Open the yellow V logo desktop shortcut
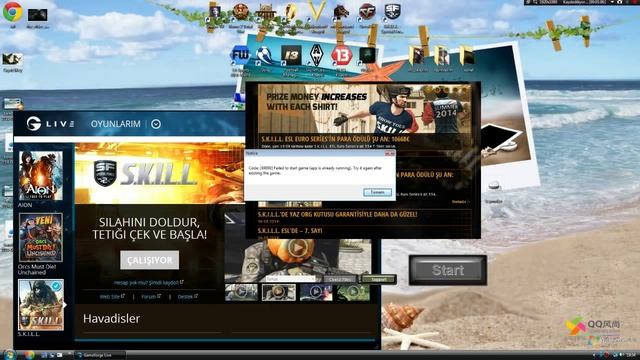640x360 pixels. coord(317,11)
